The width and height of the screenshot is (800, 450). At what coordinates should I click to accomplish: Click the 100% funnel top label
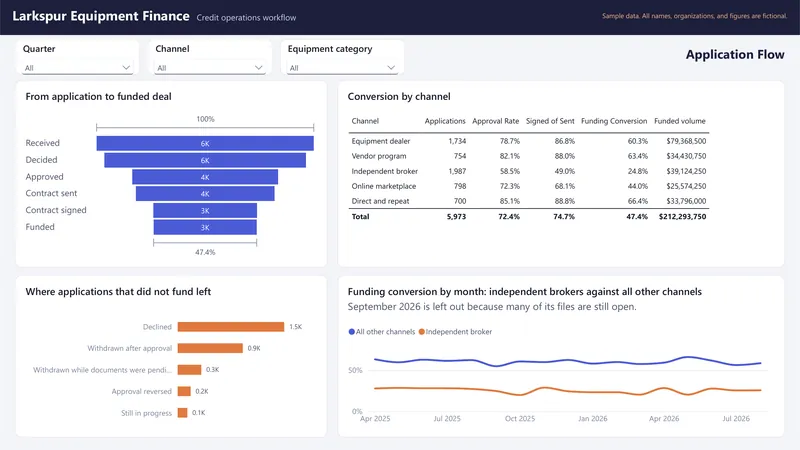pos(205,119)
